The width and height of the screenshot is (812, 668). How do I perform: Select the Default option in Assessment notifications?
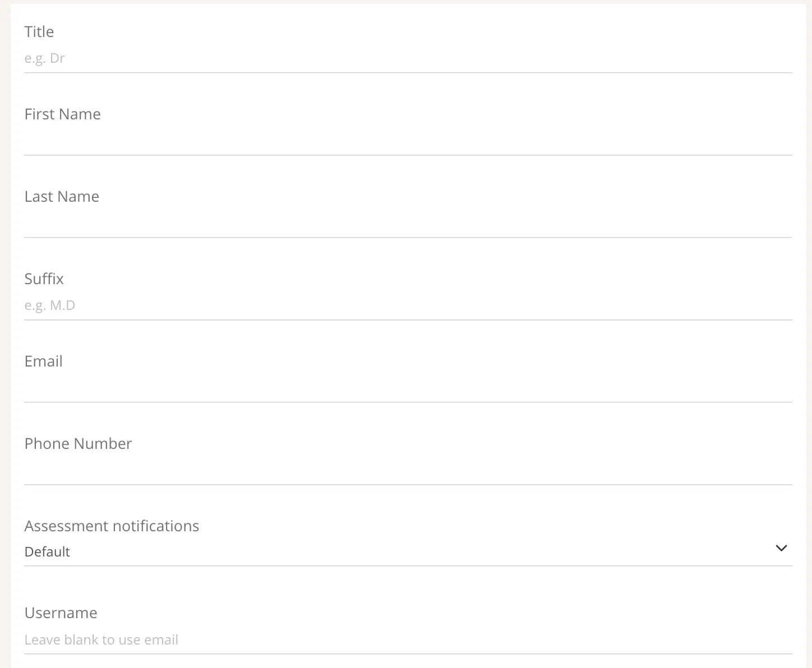[47, 551]
